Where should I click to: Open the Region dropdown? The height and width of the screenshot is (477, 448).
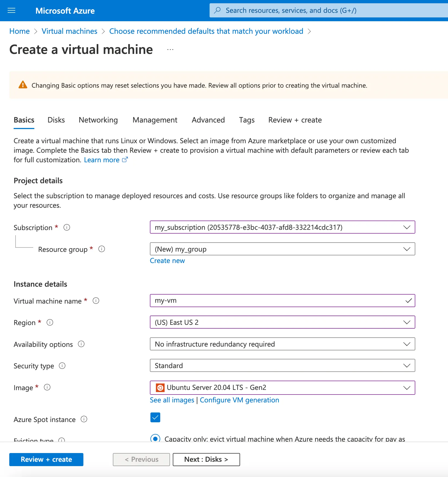(407, 322)
